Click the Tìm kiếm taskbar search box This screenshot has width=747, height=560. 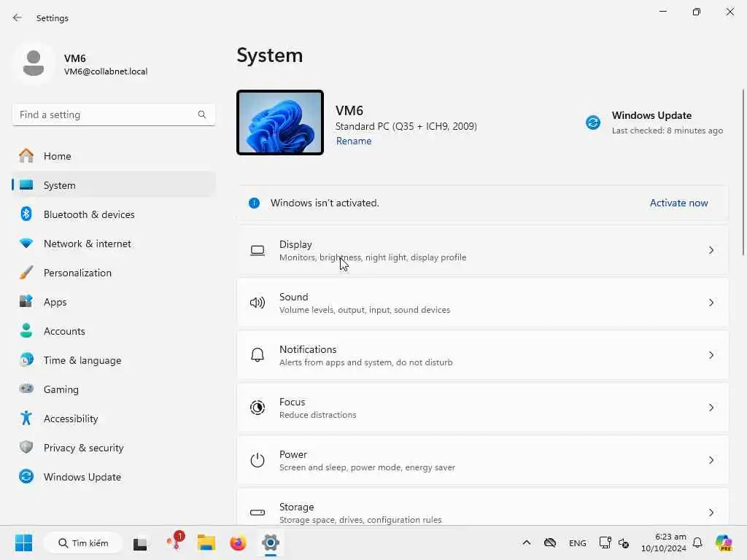coord(83,542)
